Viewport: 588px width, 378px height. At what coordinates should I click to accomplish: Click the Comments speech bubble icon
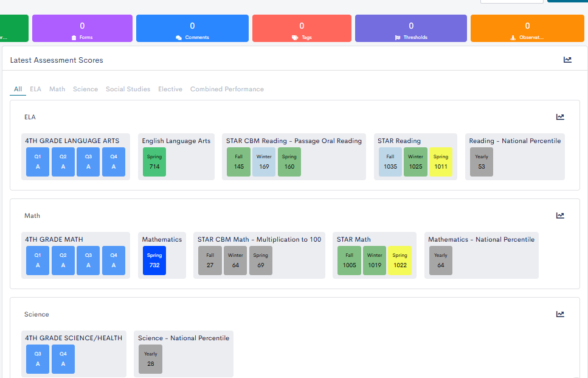click(x=179, y=38)
